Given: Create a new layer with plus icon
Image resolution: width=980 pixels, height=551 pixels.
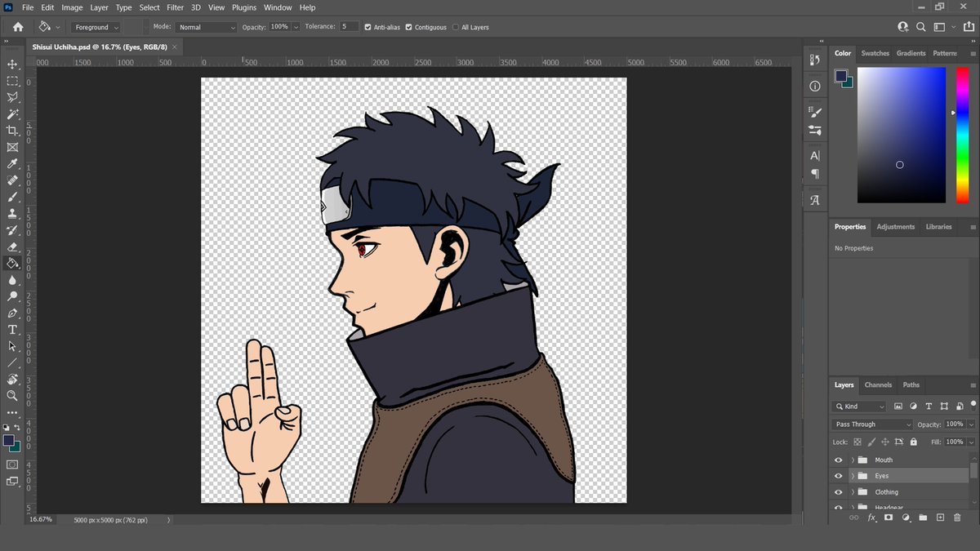Looking at the screenshot, I should pyautogui.click(x=940, y=518).
